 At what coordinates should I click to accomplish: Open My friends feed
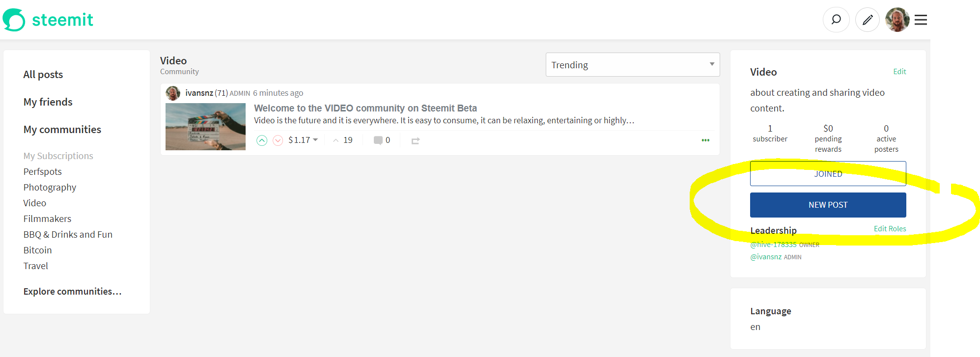48,102
